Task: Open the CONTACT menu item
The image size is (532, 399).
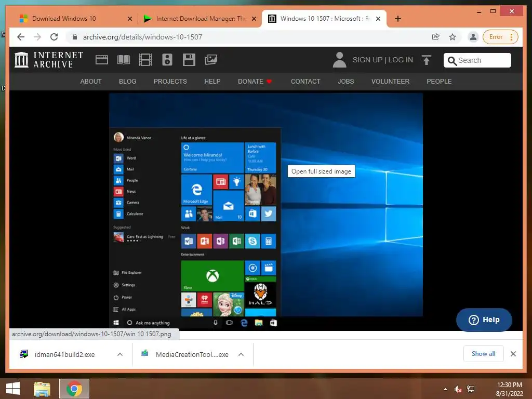Action: point(305,82)
